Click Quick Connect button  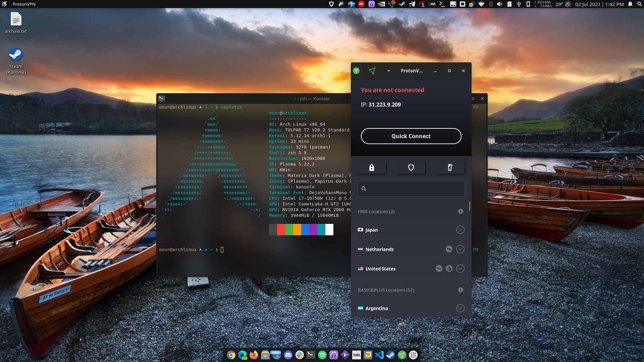[411, 136]
